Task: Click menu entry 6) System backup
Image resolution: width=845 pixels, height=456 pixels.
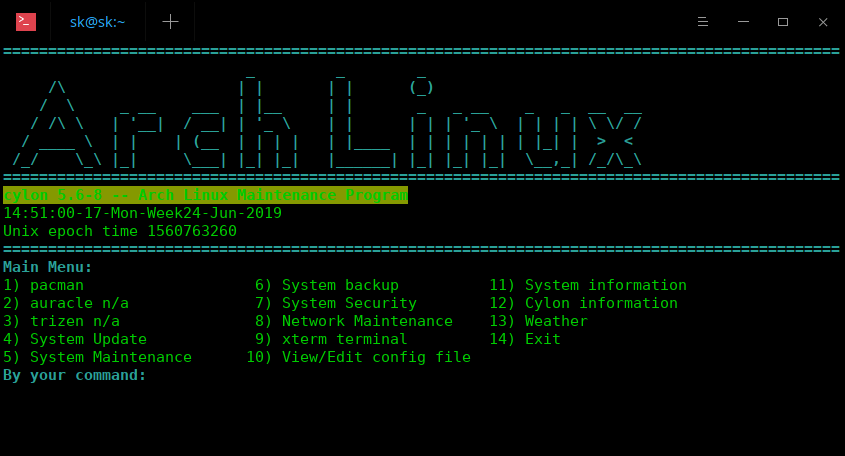Action: click(x=327, y=285)
